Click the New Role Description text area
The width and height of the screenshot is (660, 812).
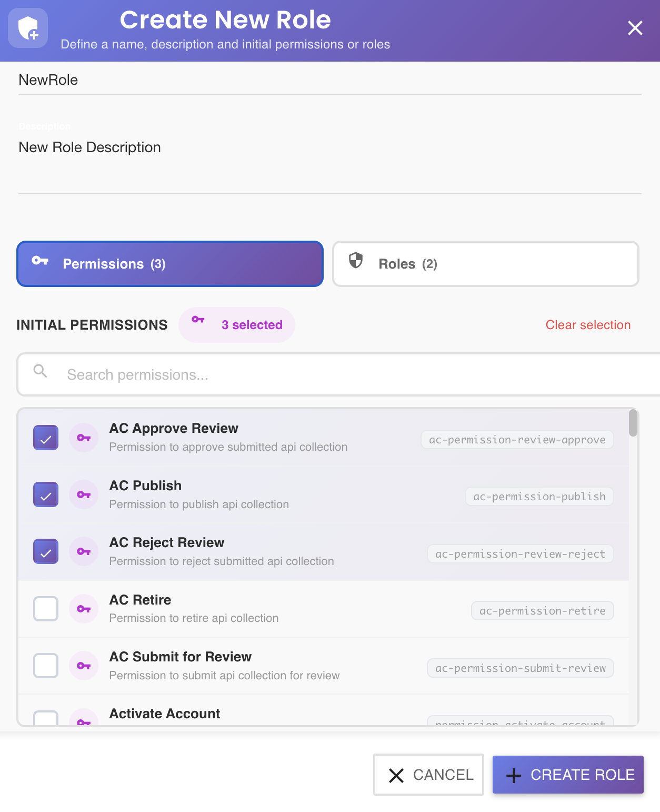(x=330, y=165)
